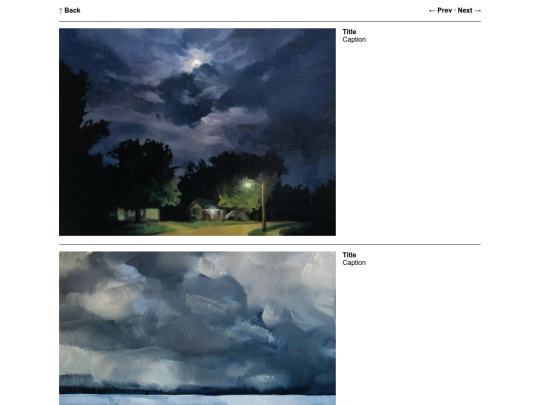Click the dot separator between Prev and Next
The height and width of the screenshot is (405, 540).
tap(455, 11)
